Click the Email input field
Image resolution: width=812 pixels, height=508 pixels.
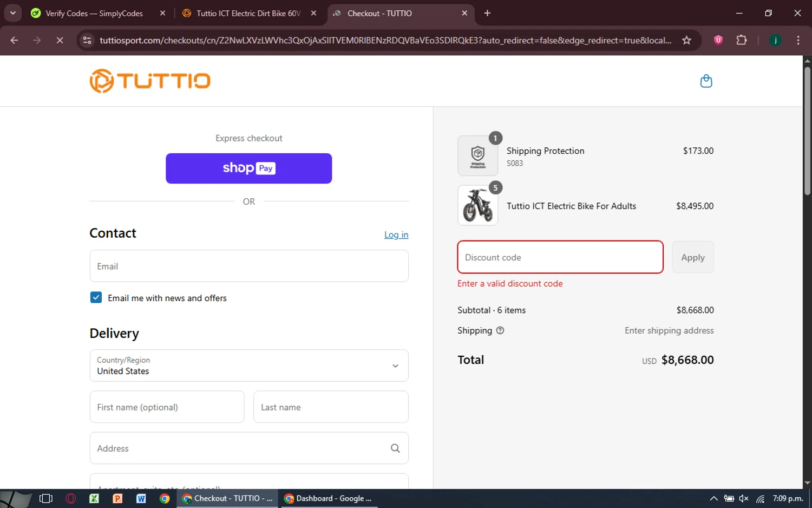pos(249,266)
